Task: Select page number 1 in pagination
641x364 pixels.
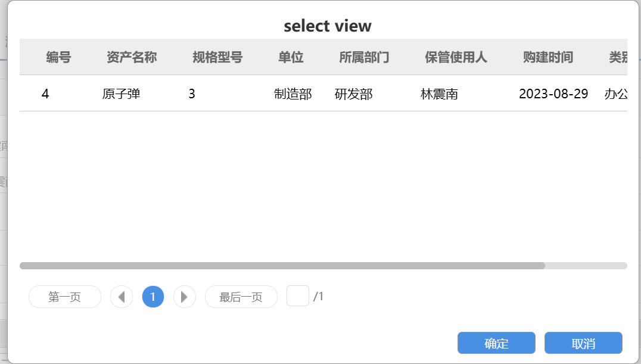Action: [153, 297]
